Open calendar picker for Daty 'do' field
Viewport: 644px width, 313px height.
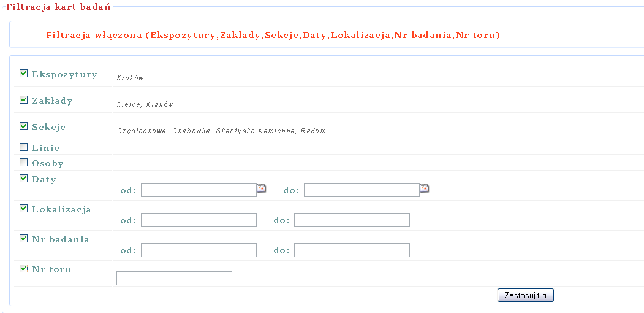coord(424,188)
